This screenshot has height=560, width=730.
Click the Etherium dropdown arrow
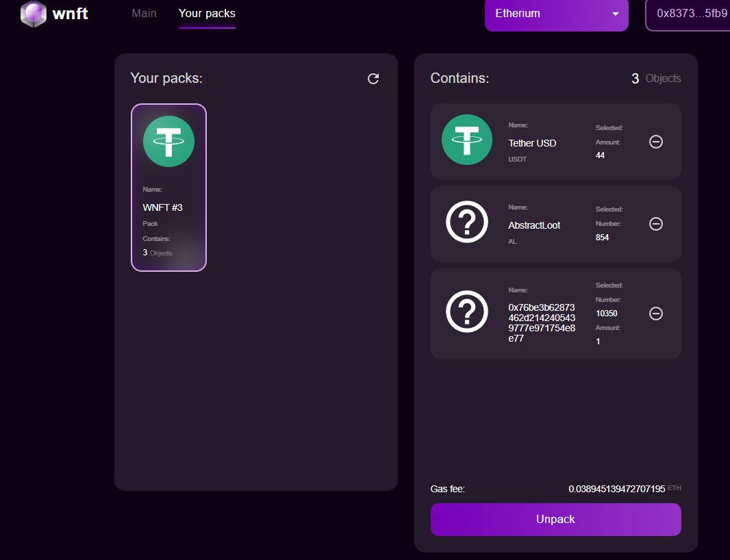click(x=616, y=14)
